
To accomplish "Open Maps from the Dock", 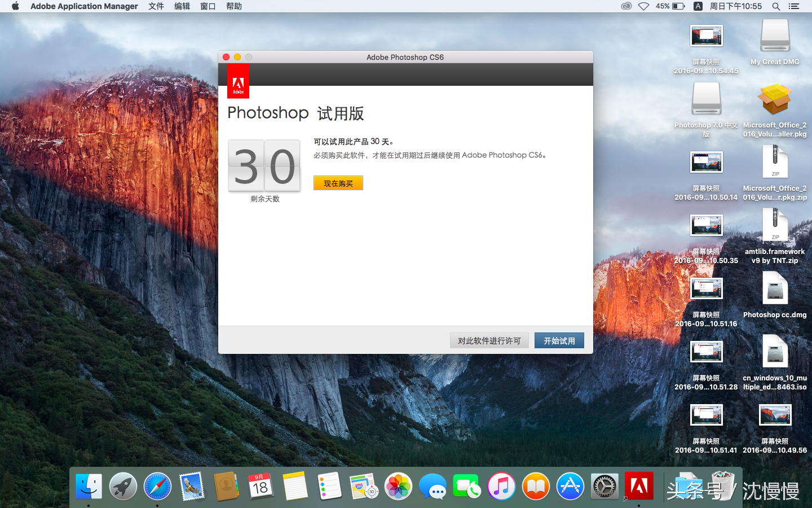I will coord(364,486).
